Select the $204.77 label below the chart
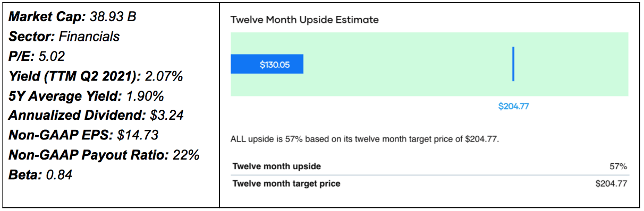 point(513,106)
